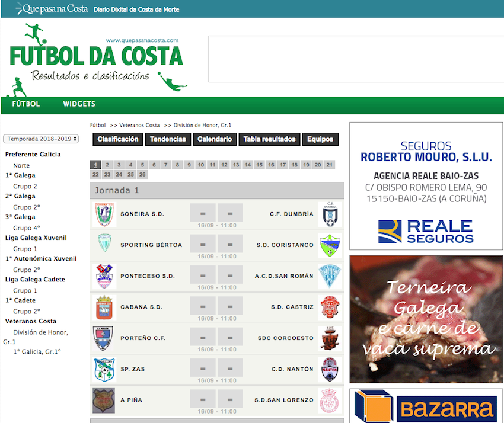Switch to the Clasificación tab
This screenshot has height=423, width=504.
coord(118,139)
